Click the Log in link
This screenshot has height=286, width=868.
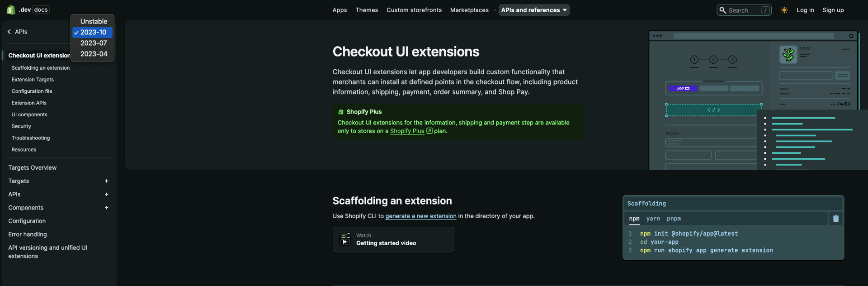click(805, 10)
